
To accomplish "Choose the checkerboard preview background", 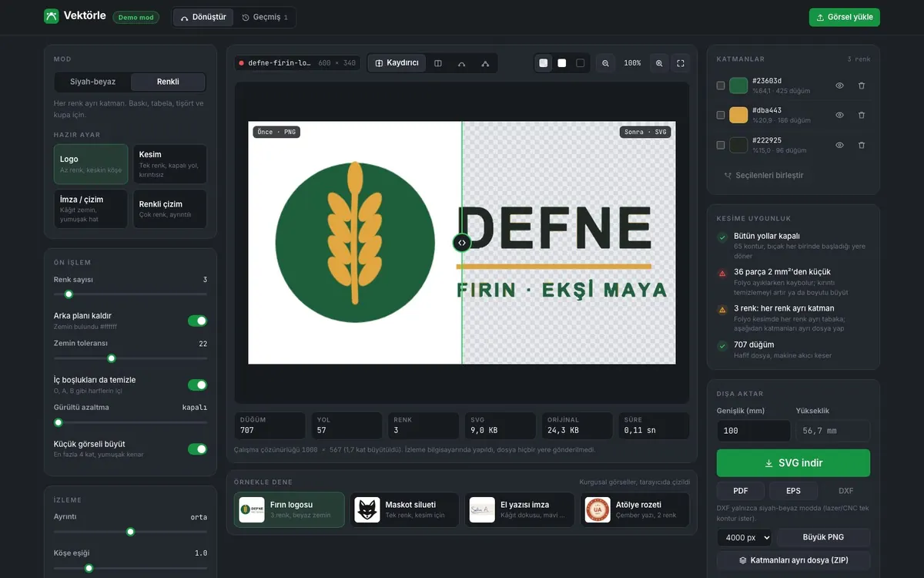I will [544, 63].
